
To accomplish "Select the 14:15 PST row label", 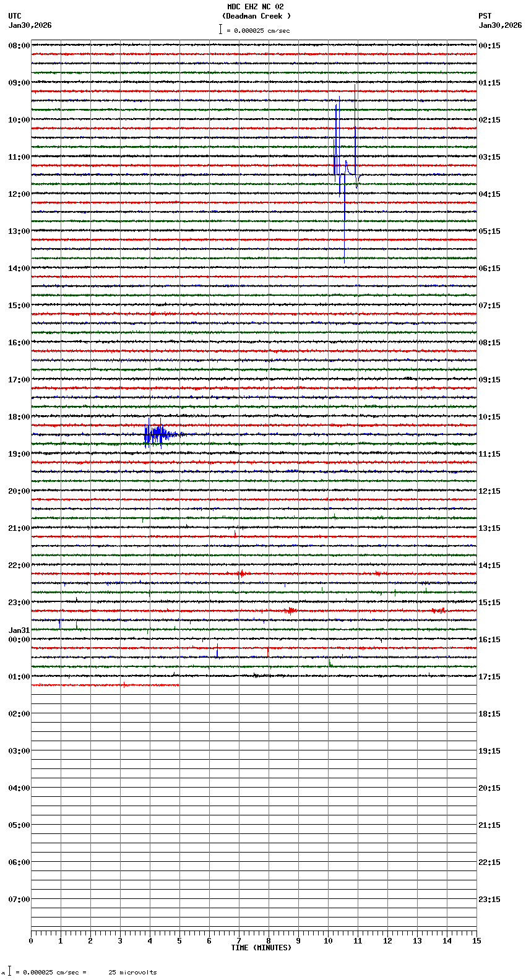I will 489,565.
